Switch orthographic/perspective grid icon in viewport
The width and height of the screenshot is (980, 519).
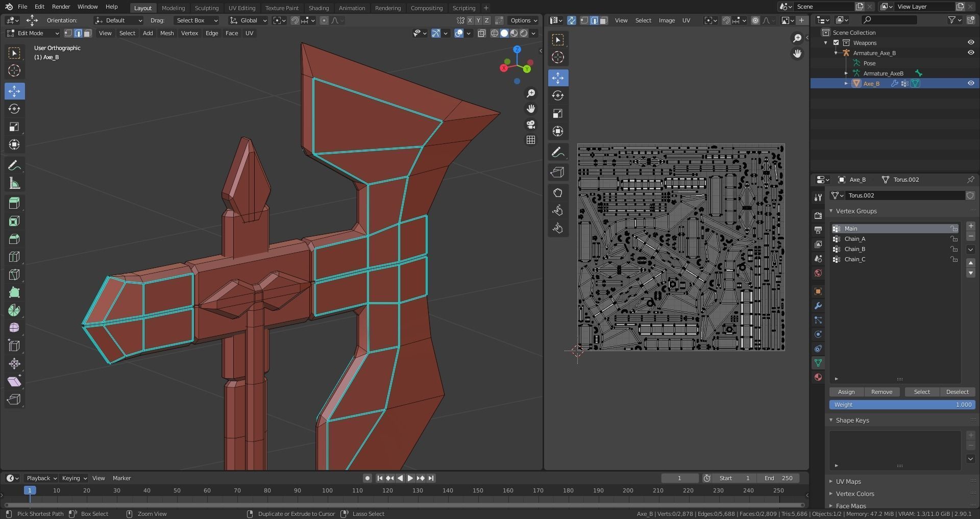[531, 140]
